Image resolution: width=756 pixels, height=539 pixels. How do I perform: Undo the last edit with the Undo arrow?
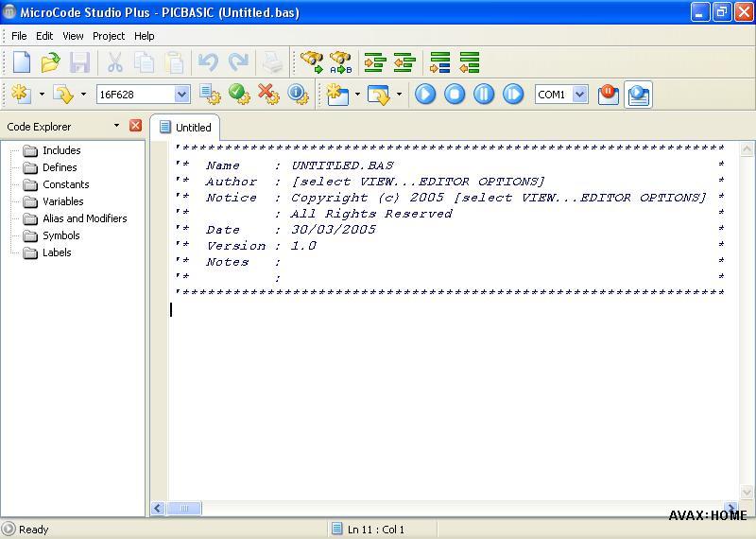[x=208, y=62]
